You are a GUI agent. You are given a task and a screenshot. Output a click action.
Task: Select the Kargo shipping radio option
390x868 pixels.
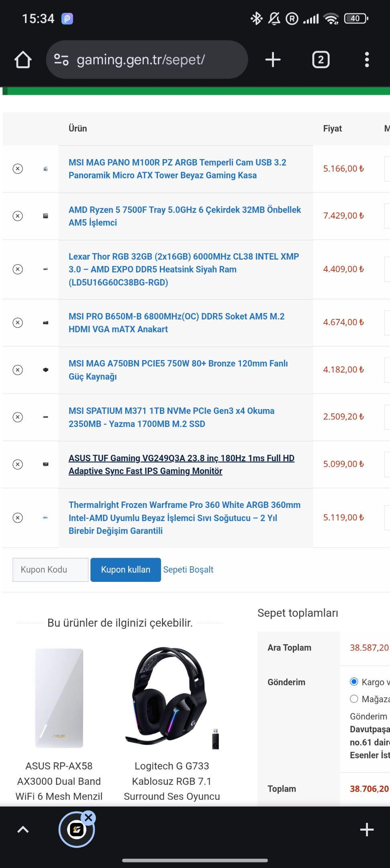[354, 682]
